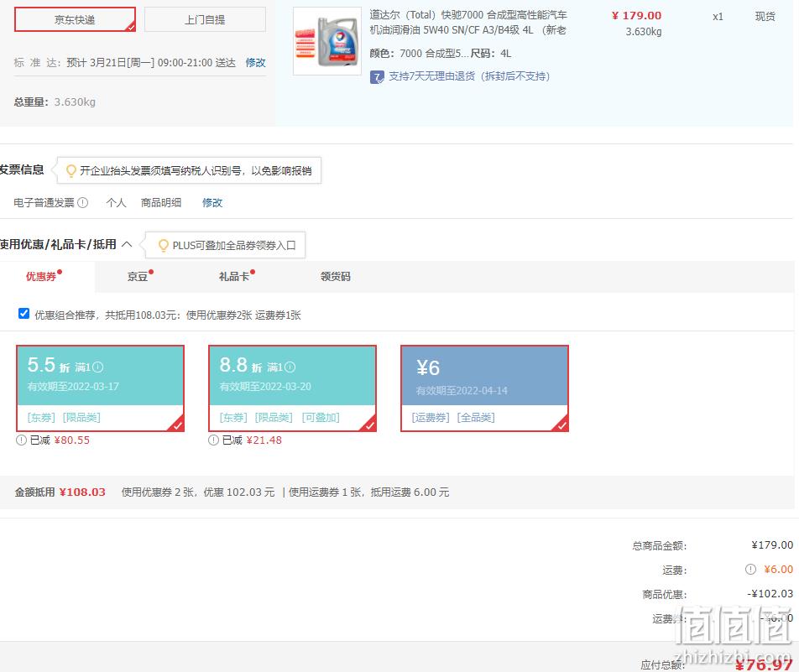Toggle the ¥6 运费券 coupon card
This screenshot has height=672, width=799.
tap(484, 388)
